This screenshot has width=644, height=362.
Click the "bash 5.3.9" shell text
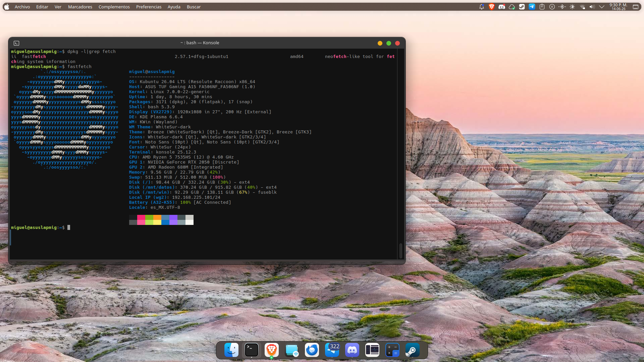[161, 107]
